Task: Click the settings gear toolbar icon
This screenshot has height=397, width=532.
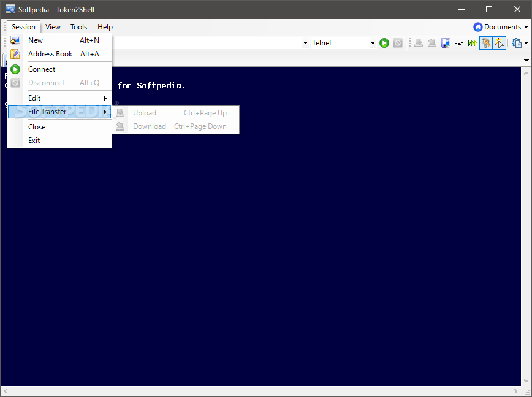Action: click(517, 43)
